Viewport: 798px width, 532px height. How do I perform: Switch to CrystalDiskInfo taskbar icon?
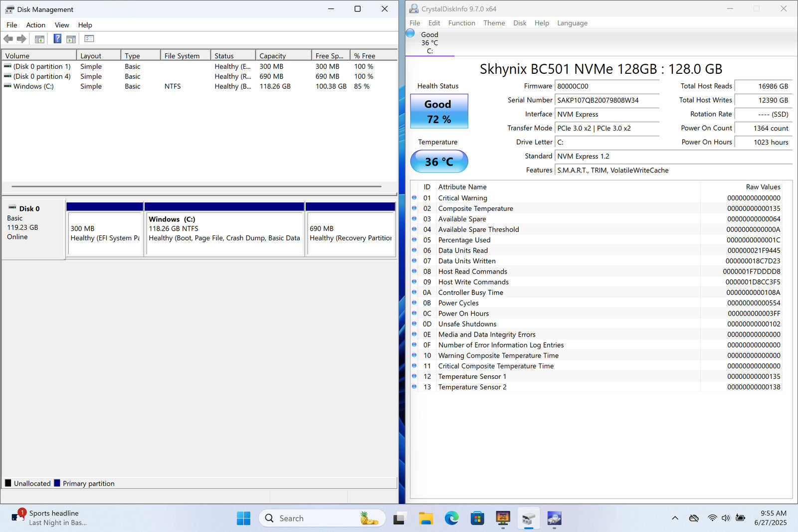click(x=555, y=519)
